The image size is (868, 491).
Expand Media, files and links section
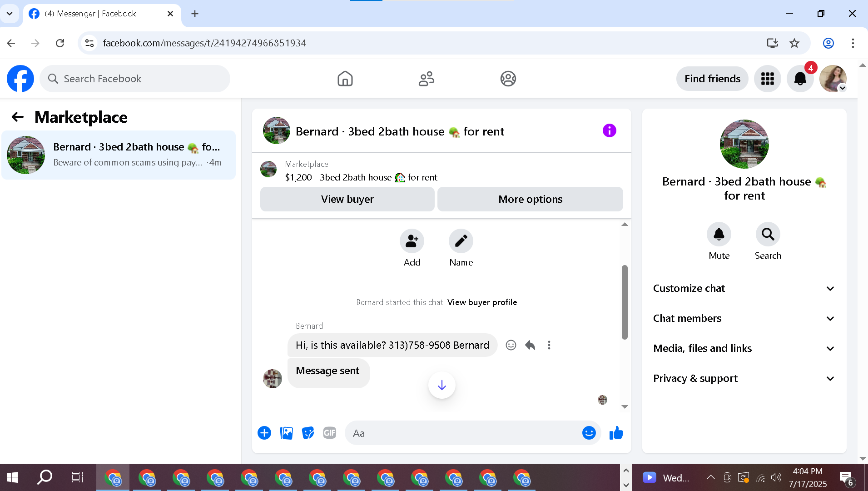coord(744,349)
